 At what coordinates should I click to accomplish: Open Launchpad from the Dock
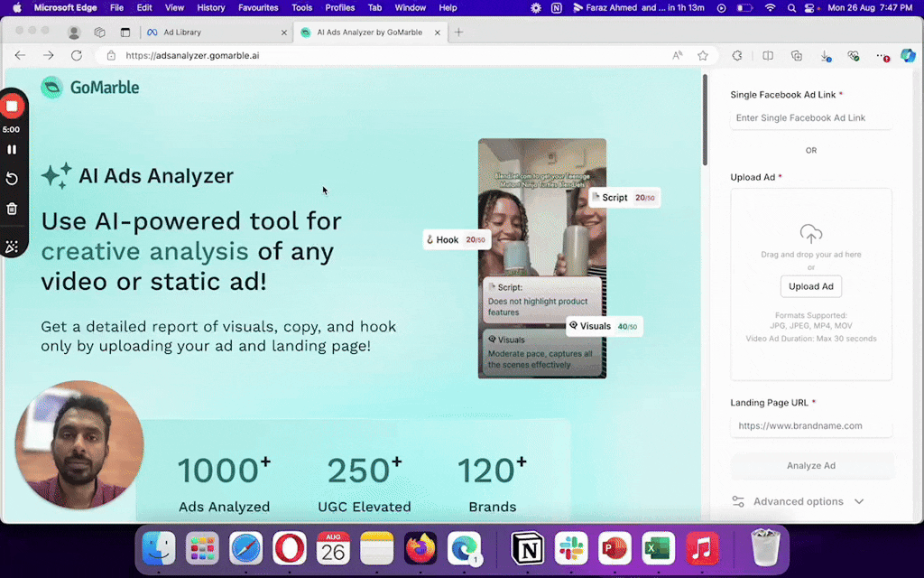202,548
